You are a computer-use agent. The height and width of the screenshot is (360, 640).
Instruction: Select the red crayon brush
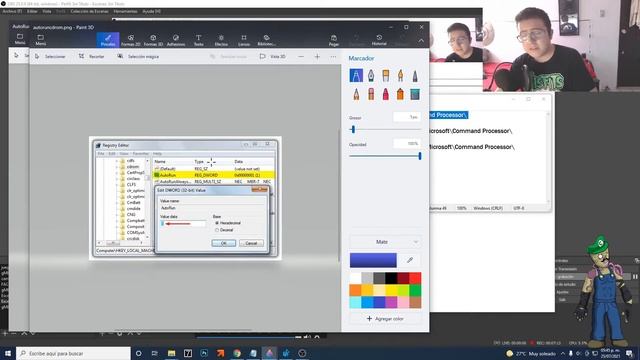(x=385, y=94)
